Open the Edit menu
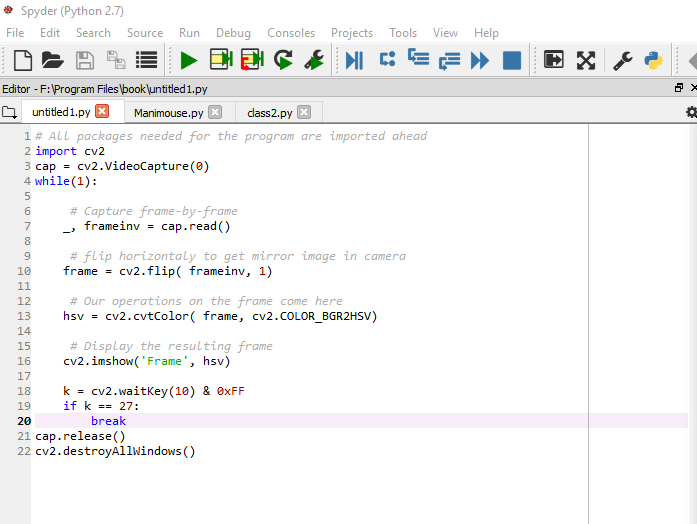 click(x=50, y=33)
